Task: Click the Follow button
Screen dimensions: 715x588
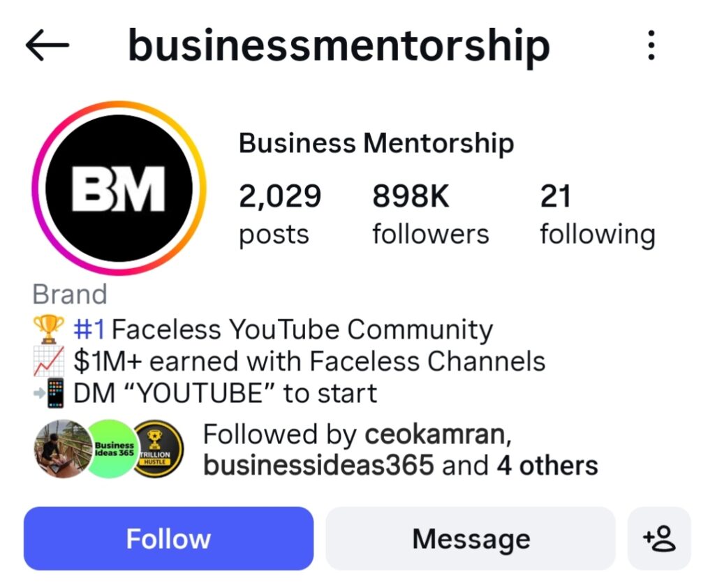Action: coord(168,538)
